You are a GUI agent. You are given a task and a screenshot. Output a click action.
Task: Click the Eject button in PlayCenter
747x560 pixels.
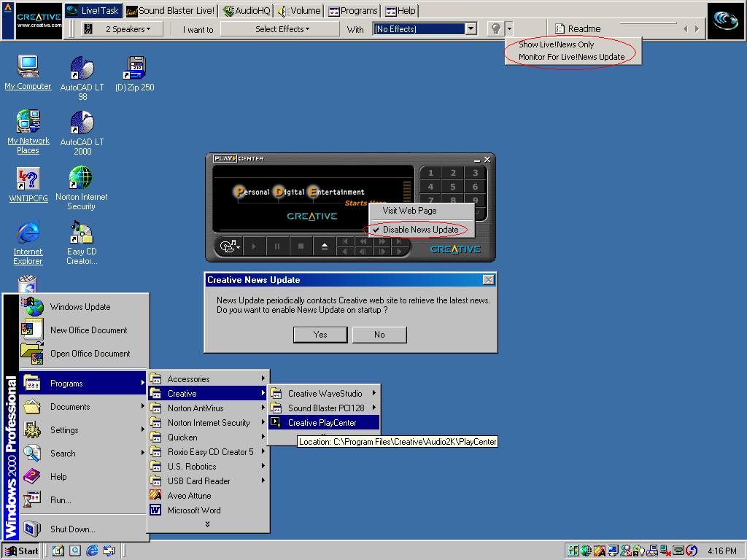(324, 246)
